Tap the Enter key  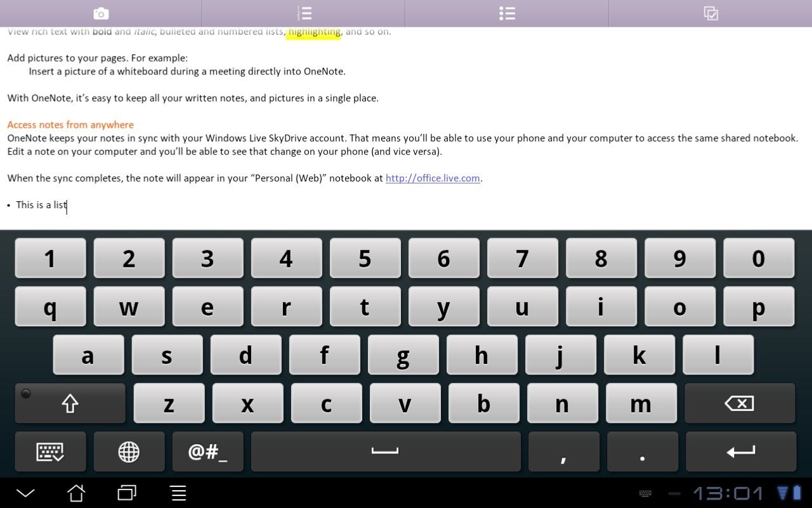pyautogui.click(x=741, y=451)
